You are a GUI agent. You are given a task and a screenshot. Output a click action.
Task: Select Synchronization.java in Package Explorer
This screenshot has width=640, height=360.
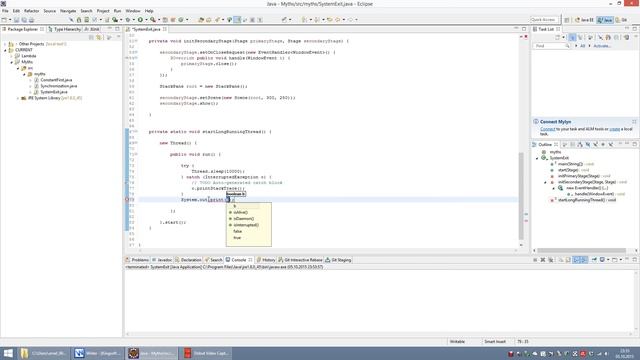(58, 86)
